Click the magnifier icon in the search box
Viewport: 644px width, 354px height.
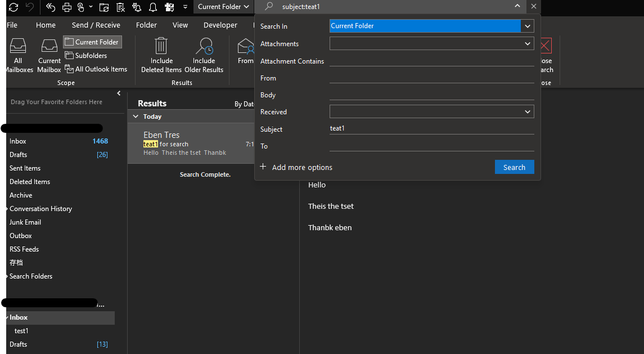269,6
